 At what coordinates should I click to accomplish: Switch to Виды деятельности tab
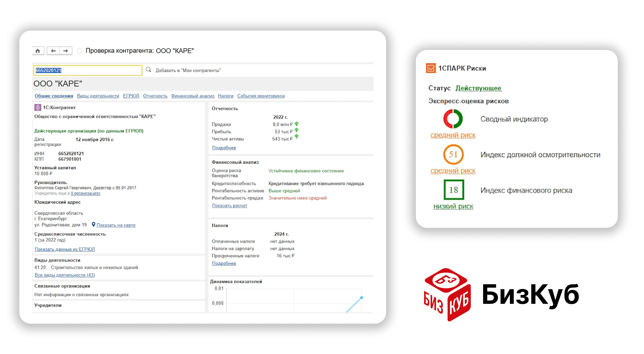(x=98, y=96)
